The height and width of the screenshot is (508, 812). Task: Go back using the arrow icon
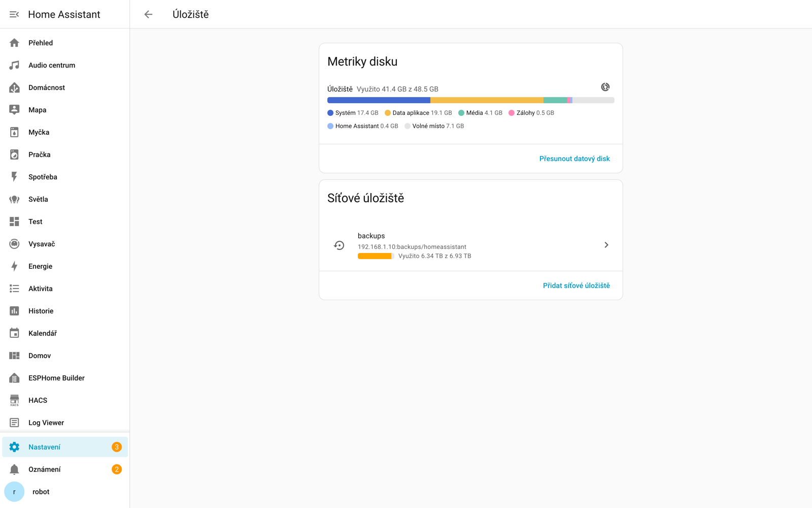(148, 14)
